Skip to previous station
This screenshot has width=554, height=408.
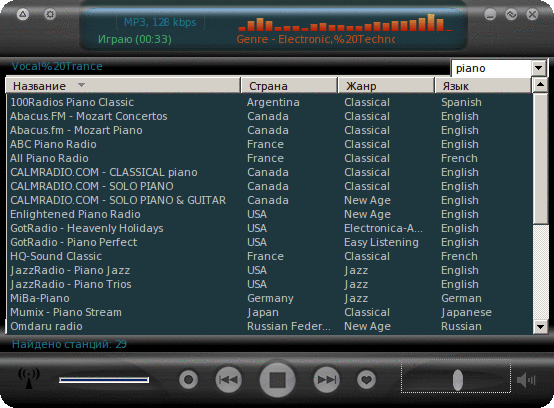(x=229, y=380)
